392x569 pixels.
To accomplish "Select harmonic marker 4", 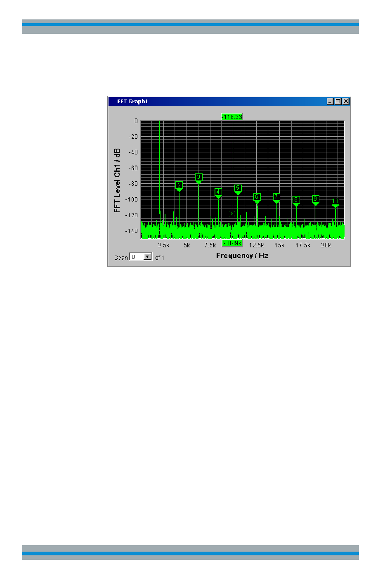I will [218, 193].
